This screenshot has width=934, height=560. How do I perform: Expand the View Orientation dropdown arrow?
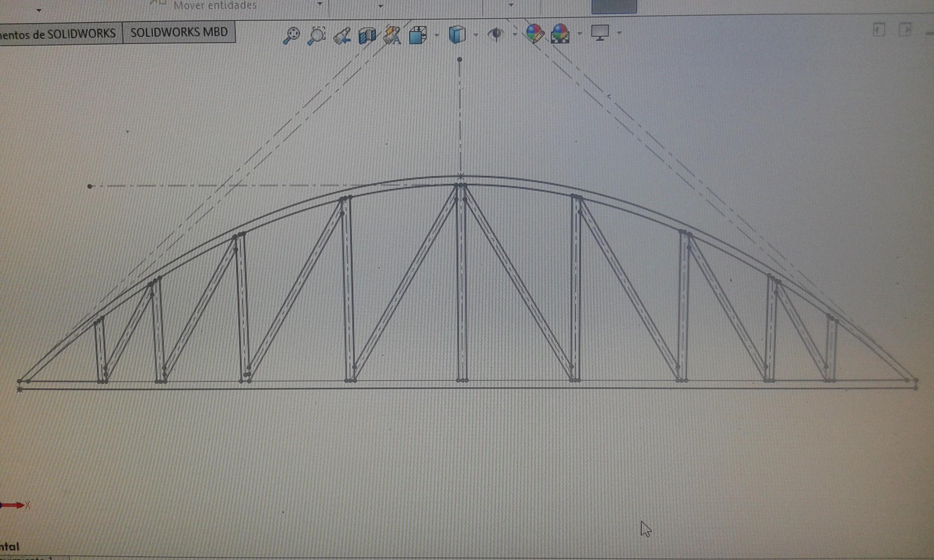(x=437, y=35)
